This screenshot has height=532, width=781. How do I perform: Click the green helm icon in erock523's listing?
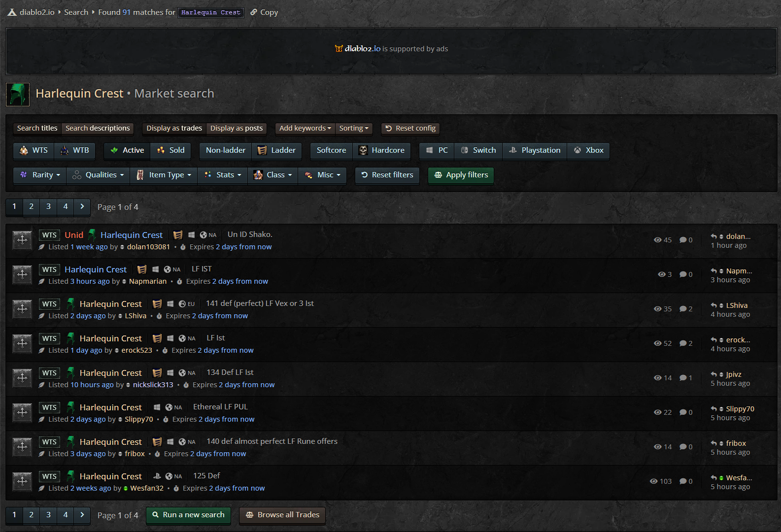71,338
